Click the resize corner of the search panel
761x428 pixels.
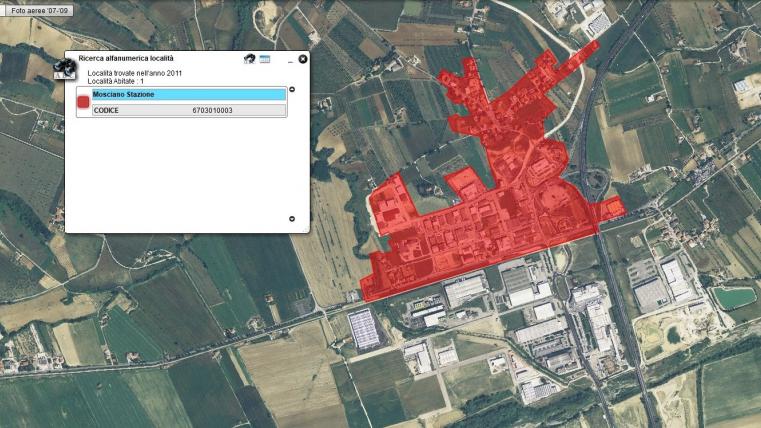click(x=307, y=230)
